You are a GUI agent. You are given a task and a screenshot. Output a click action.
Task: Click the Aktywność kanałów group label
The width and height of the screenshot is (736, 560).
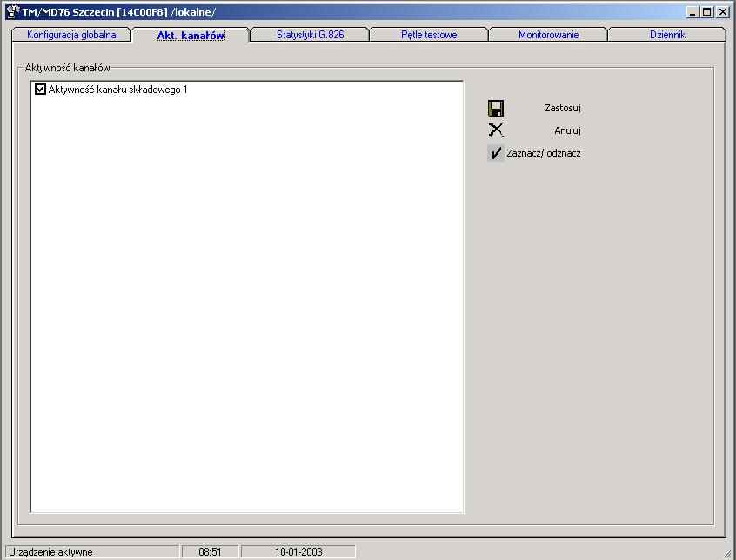(67, 68)
